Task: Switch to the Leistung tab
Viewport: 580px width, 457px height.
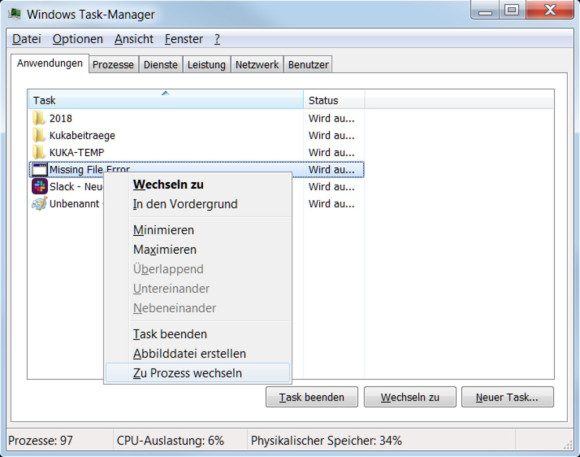Action: tap(206, 64)
